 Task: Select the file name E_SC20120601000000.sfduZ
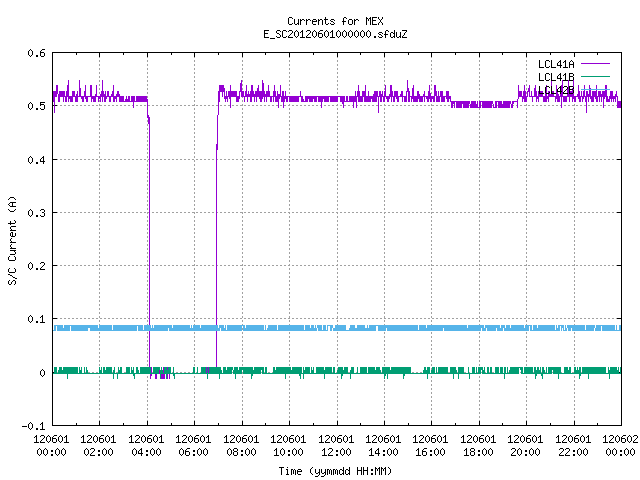pos(335,34)
